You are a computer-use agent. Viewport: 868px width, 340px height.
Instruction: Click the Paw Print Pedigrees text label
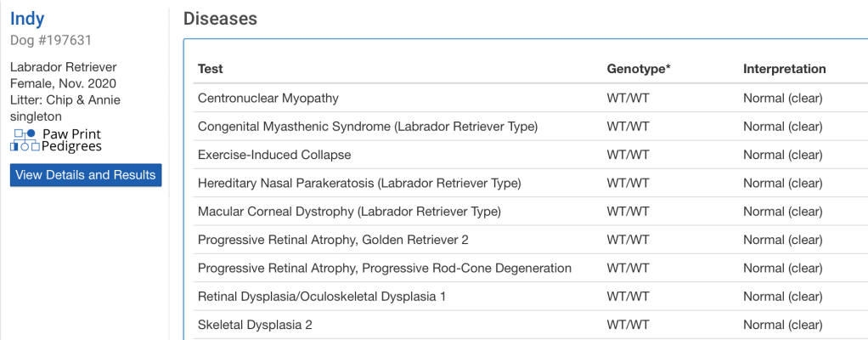[72, 140]
